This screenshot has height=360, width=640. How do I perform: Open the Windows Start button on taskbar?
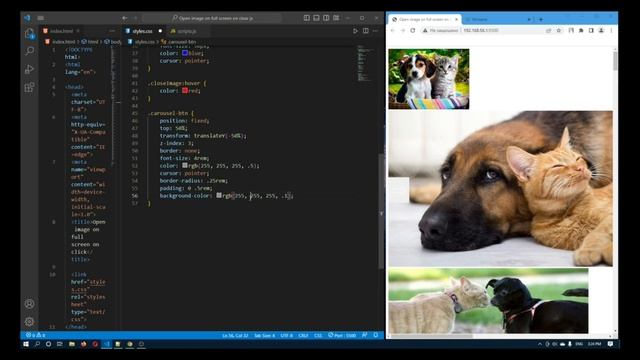[26, 344]
